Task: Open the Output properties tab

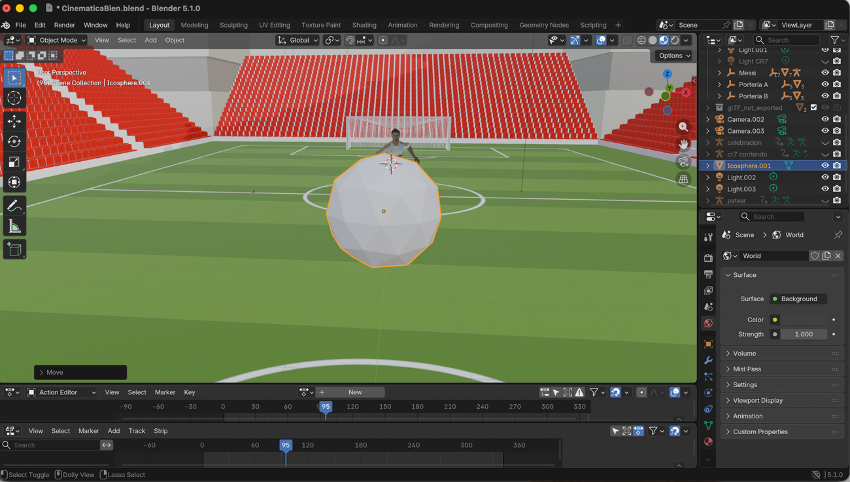Action: tap(708, 274)
